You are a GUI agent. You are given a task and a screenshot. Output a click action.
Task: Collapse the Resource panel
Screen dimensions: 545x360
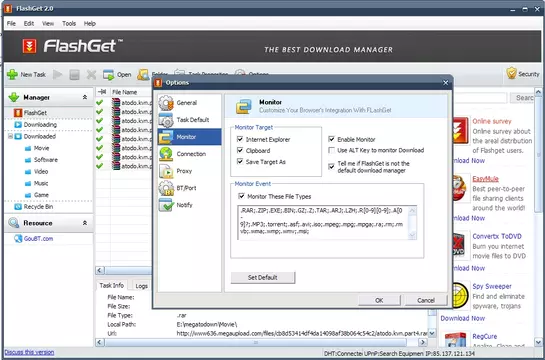pos(85,223)
